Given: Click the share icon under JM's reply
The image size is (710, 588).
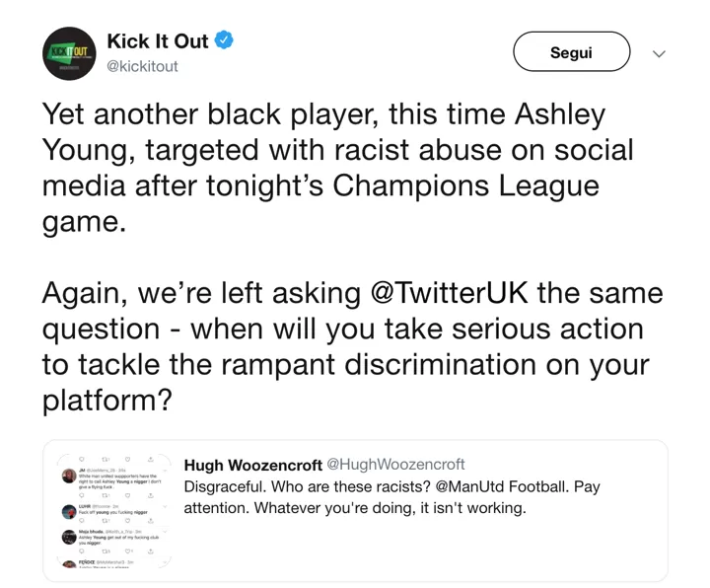Looking at the screenshot, I should click(150, 495).
